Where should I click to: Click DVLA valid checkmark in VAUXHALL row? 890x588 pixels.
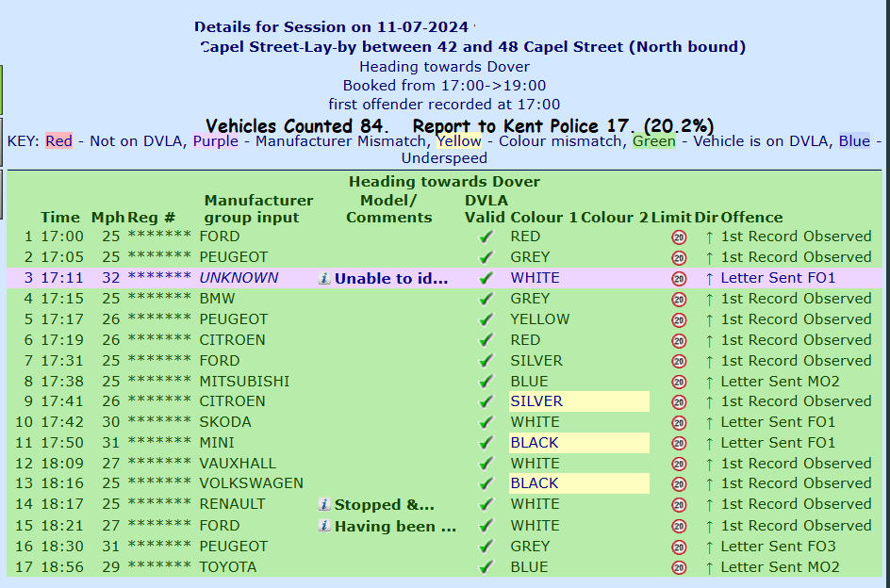486,464
